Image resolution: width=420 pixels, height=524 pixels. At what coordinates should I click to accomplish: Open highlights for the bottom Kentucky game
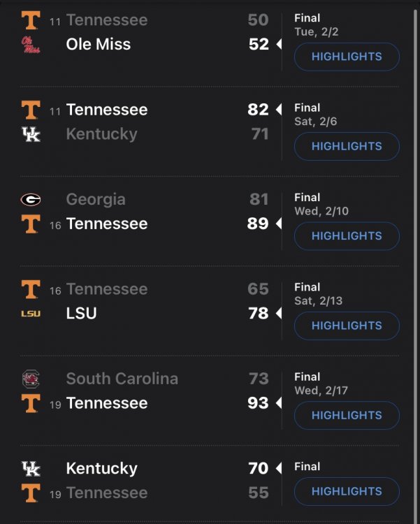click(347, 491)
